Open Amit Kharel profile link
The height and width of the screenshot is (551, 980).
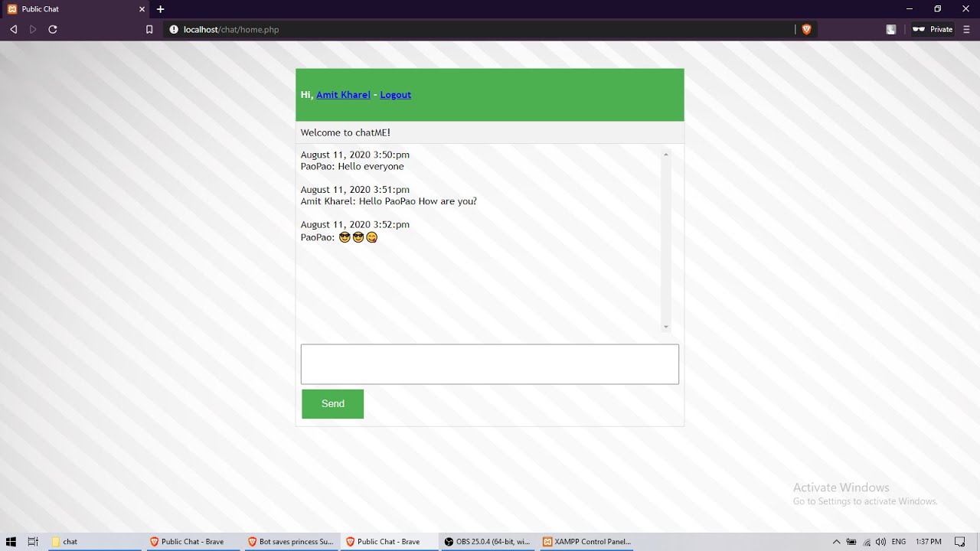343,95
